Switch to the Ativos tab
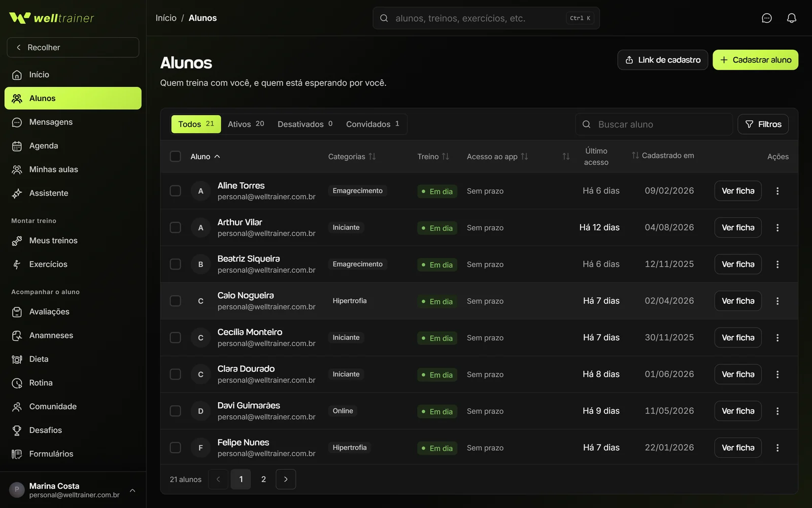The image size is (812, 508). (246, 124)
